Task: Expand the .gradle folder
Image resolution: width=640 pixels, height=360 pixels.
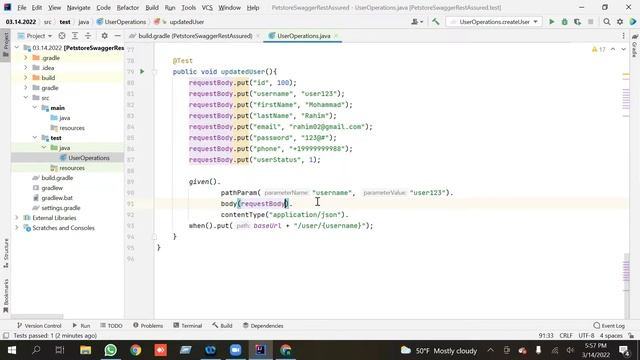Action: coord(26,58)
